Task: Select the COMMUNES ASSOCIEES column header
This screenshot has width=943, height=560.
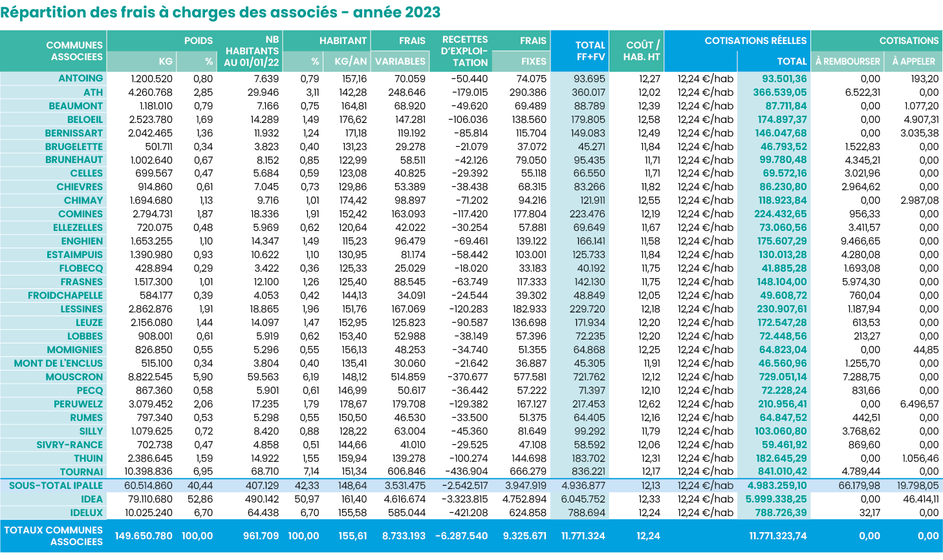Action: pyautogui.click(x=74, y=51)
